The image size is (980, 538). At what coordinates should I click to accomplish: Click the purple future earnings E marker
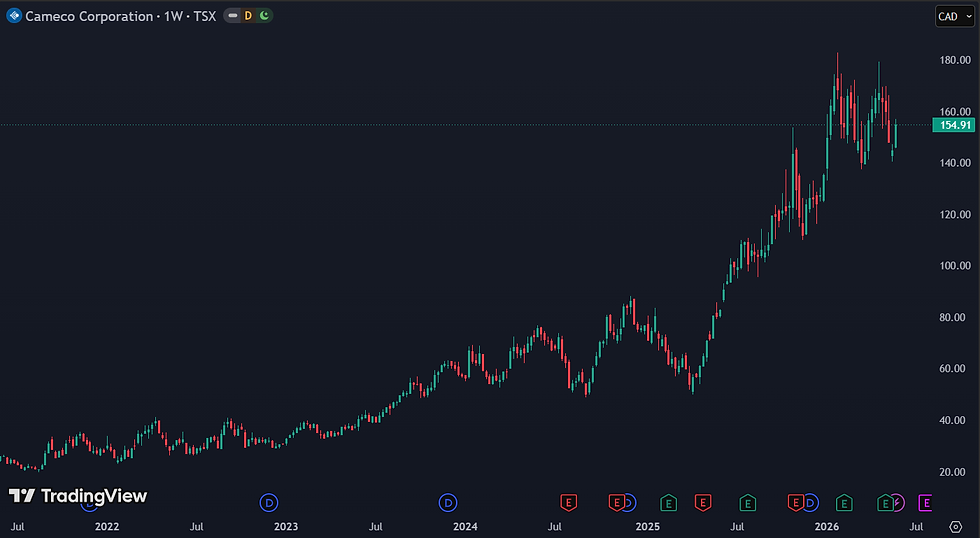(926, 502)
